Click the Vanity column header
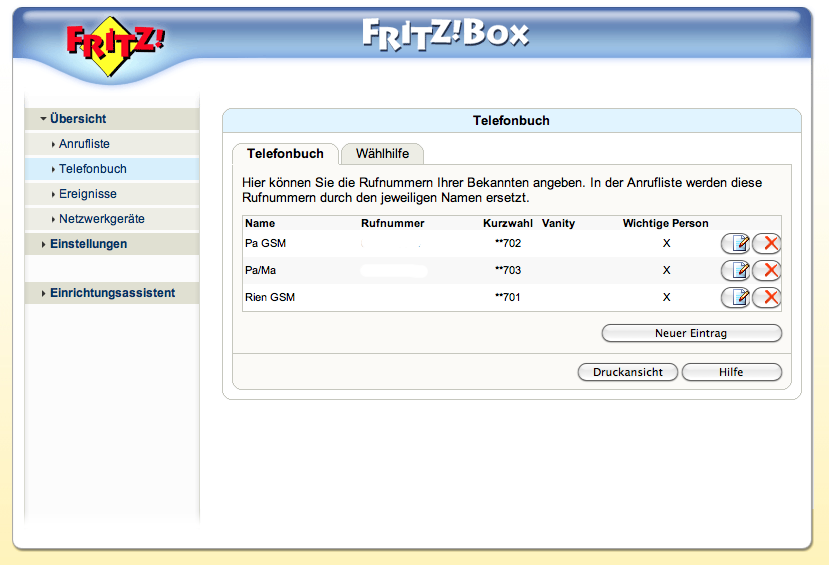Screen dimensions: 829x565 558,224
